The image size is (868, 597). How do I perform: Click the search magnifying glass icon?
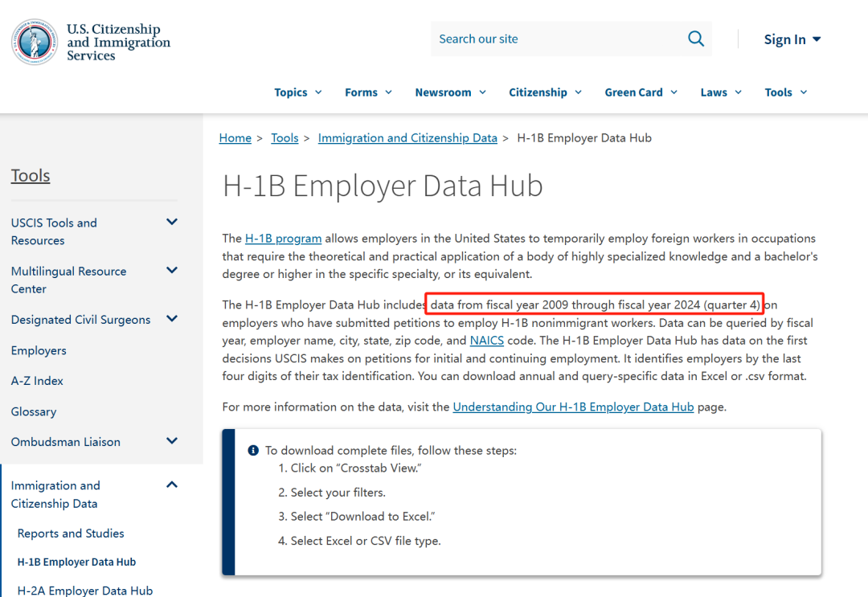pos(695,39)
